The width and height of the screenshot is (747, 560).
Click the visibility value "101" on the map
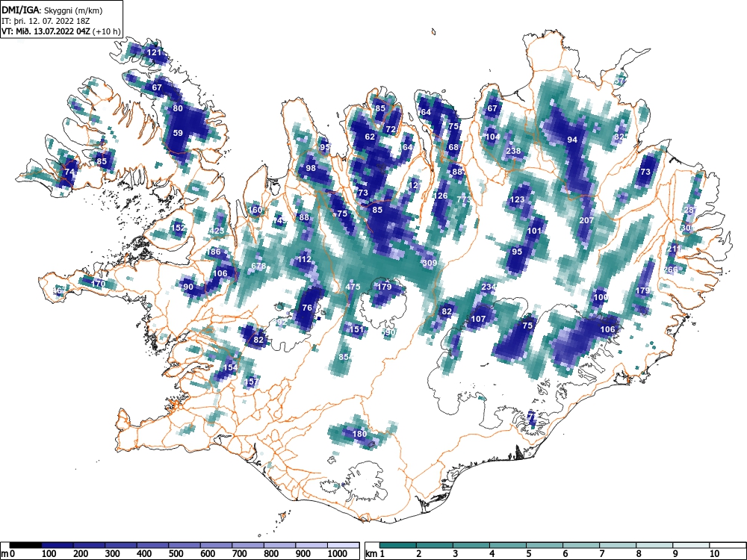[535, 231]
